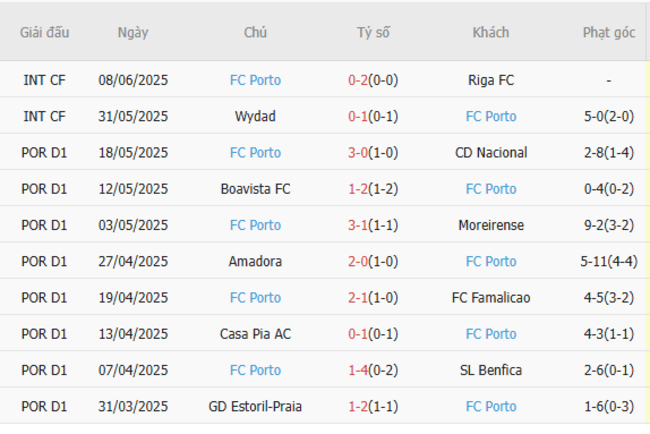This screenshot has width=650, height=434.
Task: Click the Amadora team name
Action: [255, 261]
